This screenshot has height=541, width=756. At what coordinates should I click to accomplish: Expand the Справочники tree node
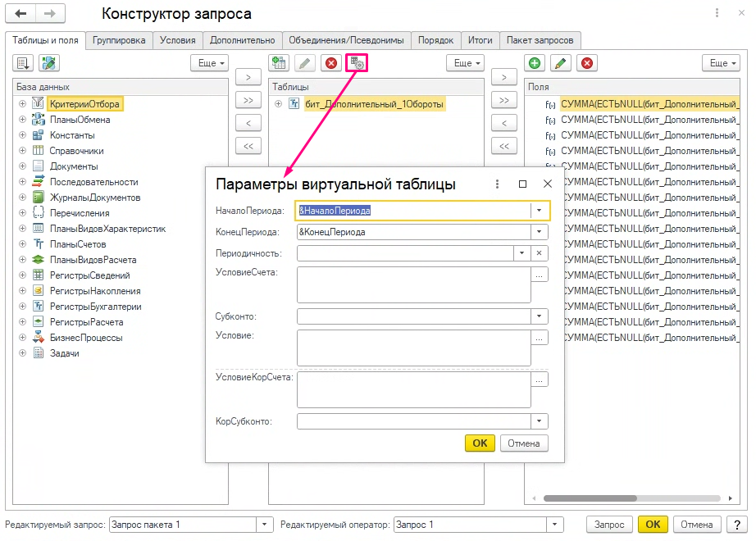click(x=22, y=151)
